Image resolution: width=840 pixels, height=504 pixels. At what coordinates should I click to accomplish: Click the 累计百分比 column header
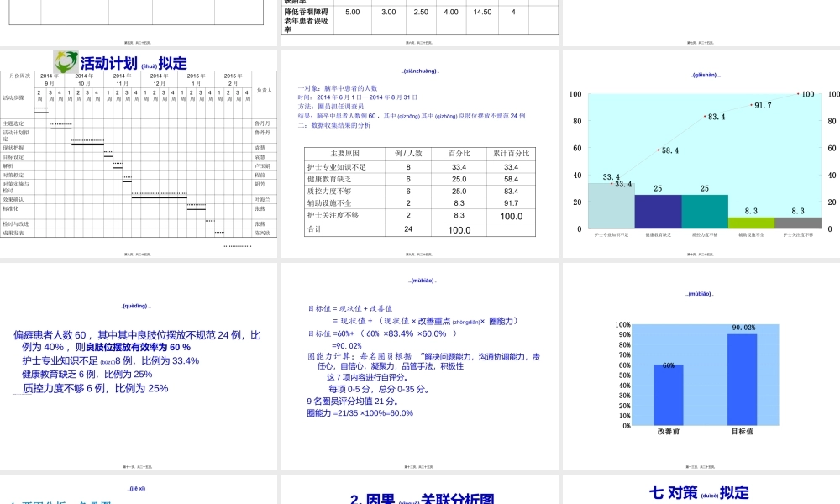pyautogui.click(x=511, y=153)
